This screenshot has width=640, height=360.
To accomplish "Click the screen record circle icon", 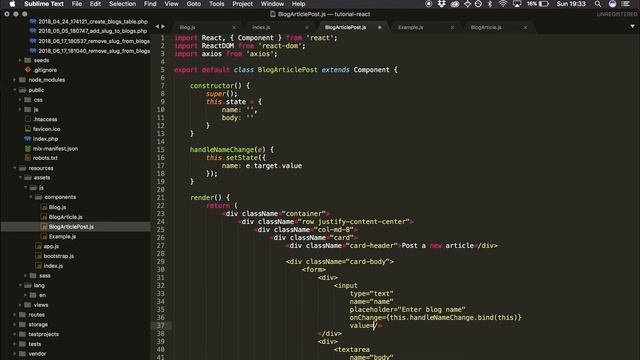I will (429, 4).
